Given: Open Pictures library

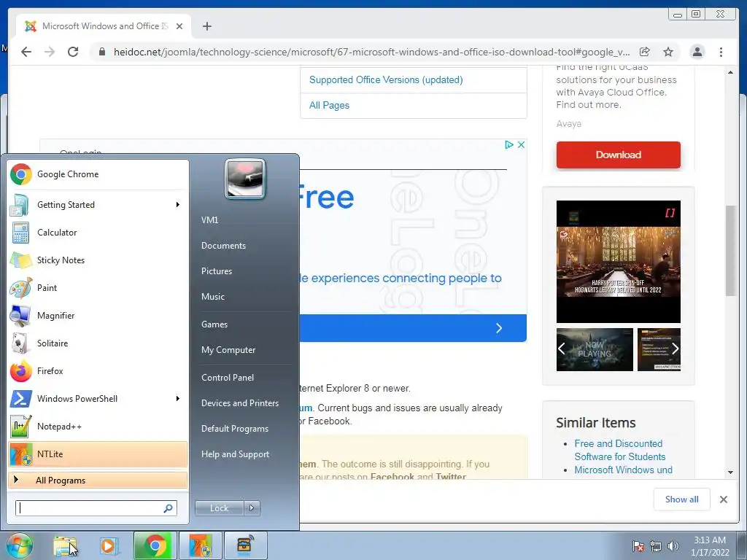Looking at the screenshot, I should click(217, 271).
